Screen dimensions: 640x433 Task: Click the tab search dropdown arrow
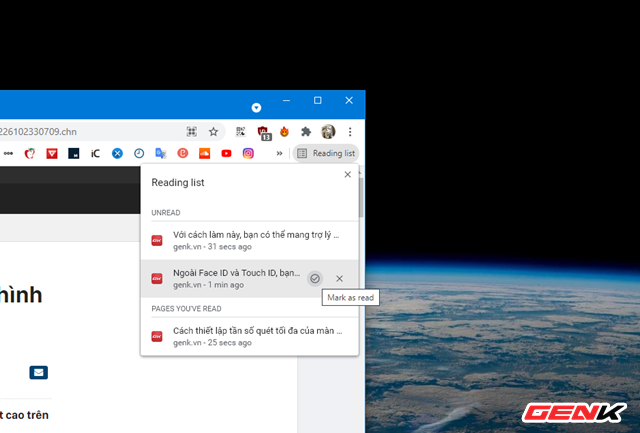[256, 107]
